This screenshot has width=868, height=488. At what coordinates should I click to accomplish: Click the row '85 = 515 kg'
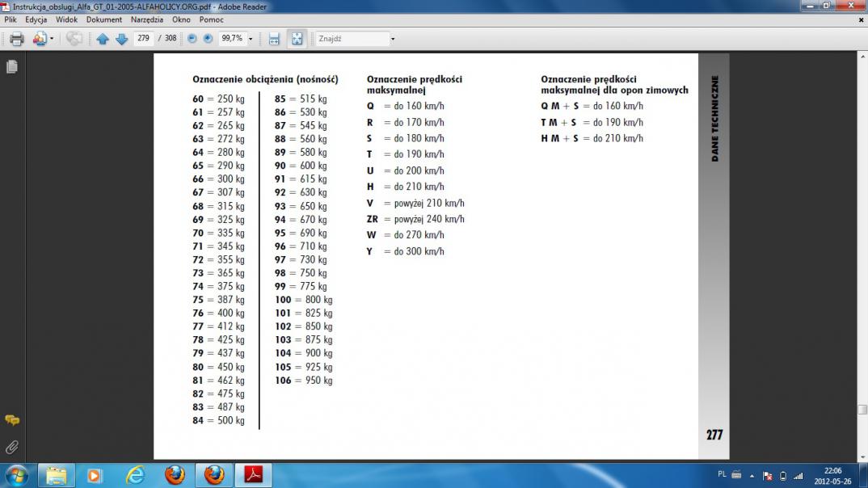pos(301,99)
